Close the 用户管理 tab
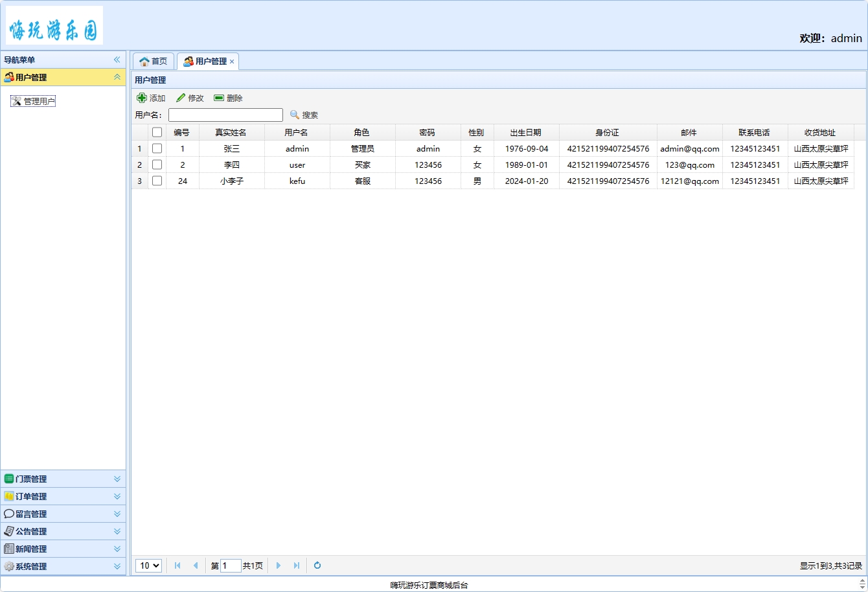 tap(232, 62)
